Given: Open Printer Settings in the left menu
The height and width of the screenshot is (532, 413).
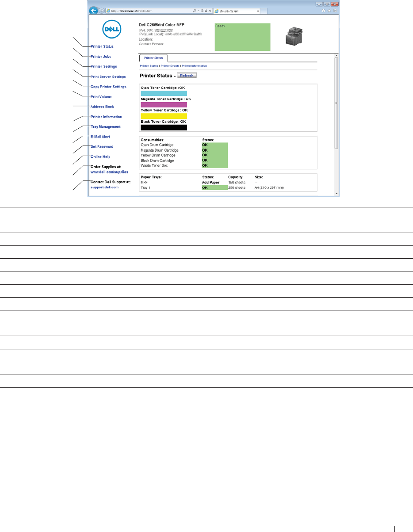Looking at the screenshot, I should (104, 66).
